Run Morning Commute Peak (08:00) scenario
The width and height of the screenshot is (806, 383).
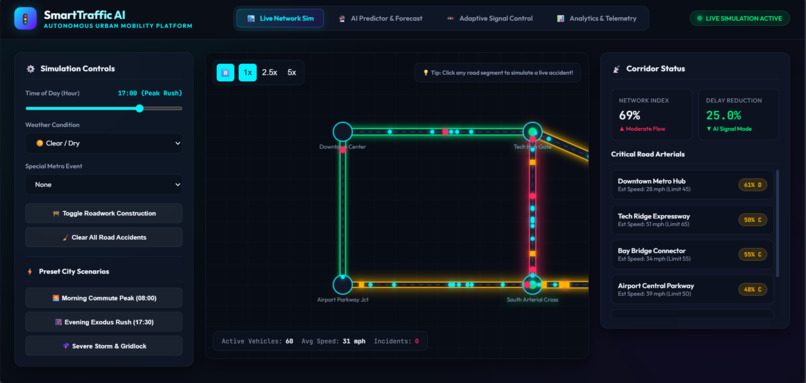click(x=104, y=298)
